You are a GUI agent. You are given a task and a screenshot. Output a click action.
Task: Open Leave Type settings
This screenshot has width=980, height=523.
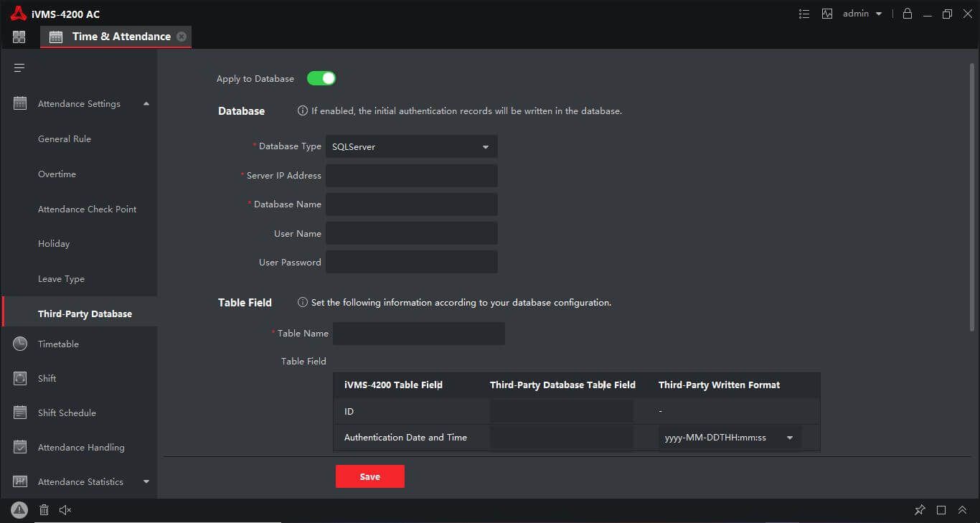pyautogui.click(x=61, y=279)
